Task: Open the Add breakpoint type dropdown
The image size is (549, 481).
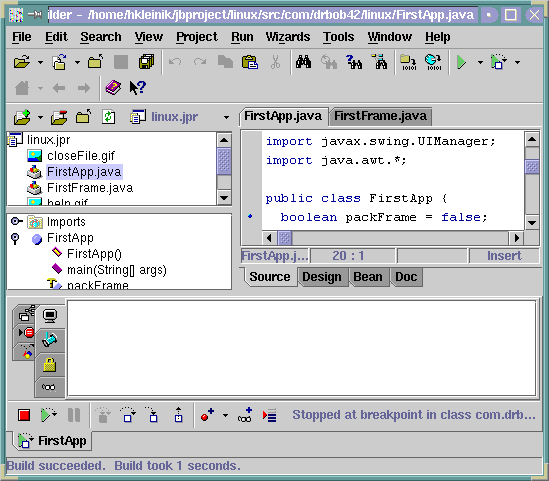Action: [x=225, y=416]
